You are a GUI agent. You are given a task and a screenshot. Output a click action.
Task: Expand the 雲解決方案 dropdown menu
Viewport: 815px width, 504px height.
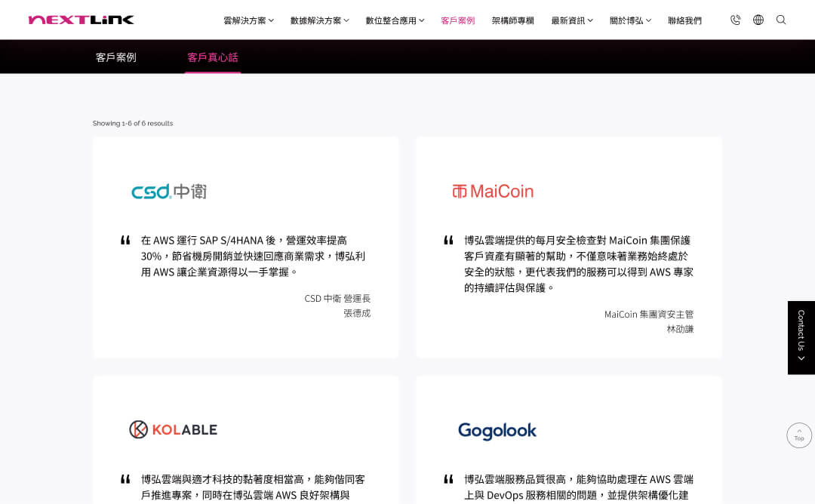[248, 20]
